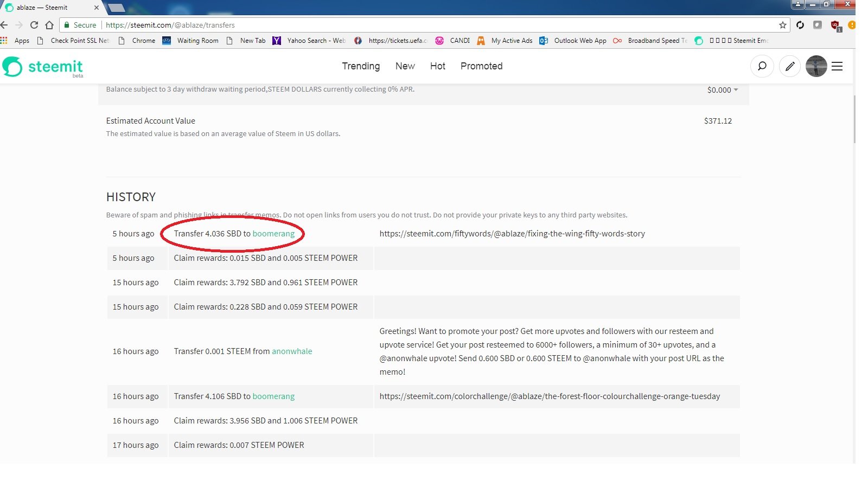Open My Active Ads bookmark
The image size is (868, 488).
coord(505,41)
